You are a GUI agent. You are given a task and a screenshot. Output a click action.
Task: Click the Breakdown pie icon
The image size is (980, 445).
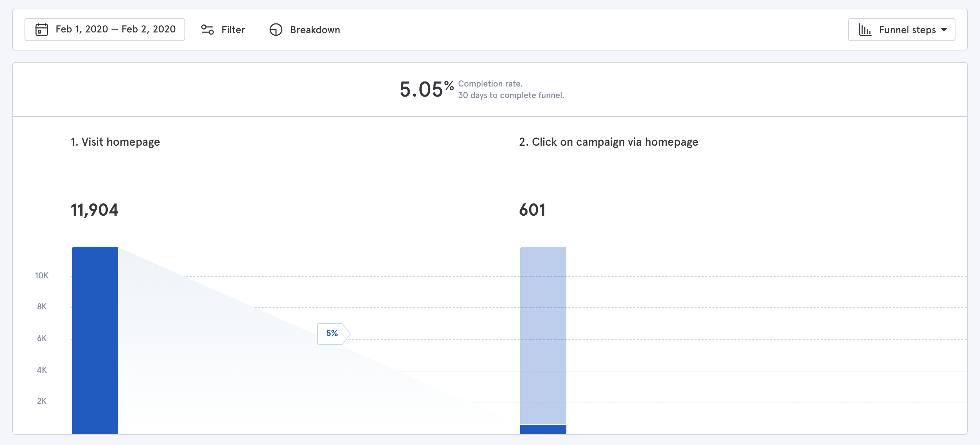pos(276,29)
